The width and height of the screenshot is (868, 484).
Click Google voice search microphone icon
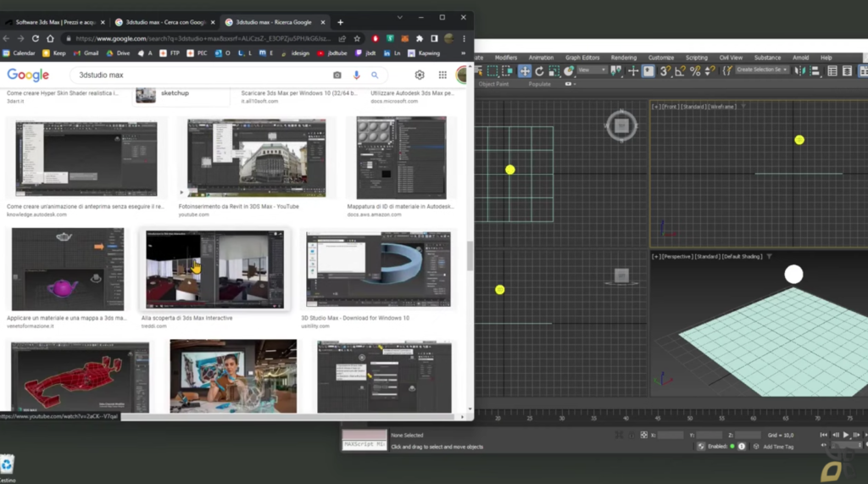pyautogui.click(x=357, y=75)
